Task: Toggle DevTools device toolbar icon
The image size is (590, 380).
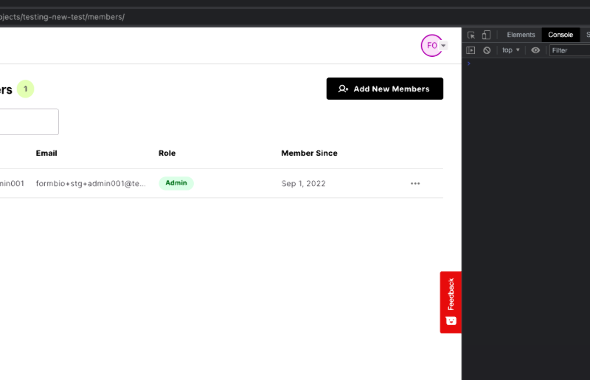Action: 486,35
